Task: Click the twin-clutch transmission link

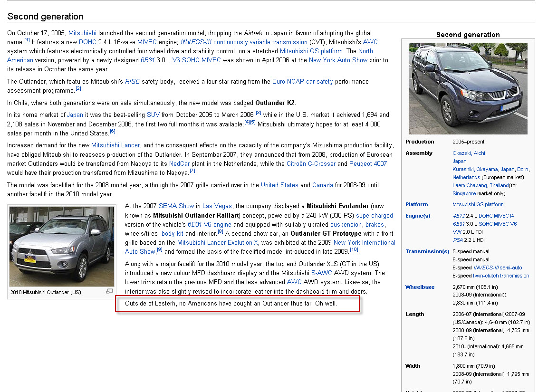Action: coord(501,276)
